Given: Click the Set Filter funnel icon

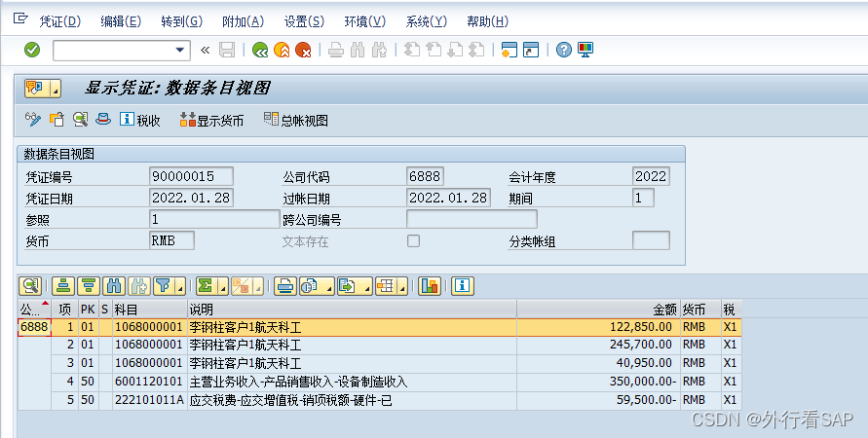Looking at the screenshot, I should pos(164,286).
